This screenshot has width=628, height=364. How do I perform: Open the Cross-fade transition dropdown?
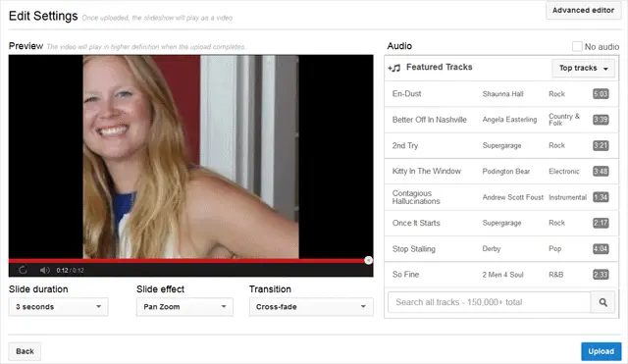tap(311, 307)
